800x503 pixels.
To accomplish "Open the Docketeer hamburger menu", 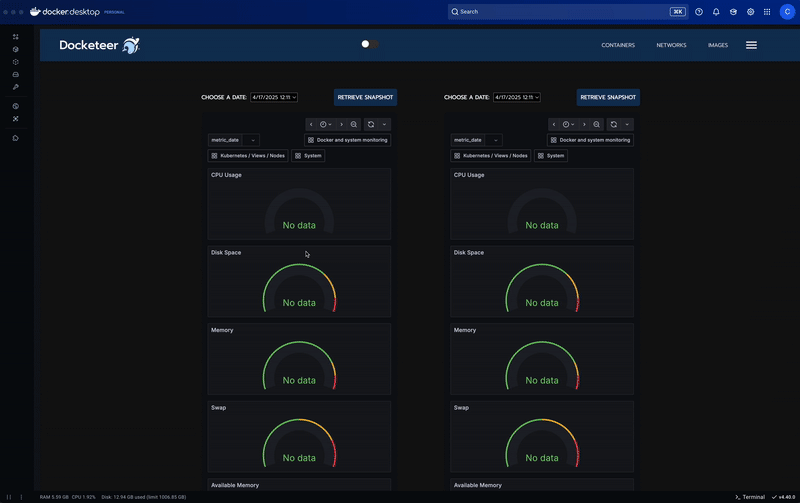I will [x=751, y=45].
